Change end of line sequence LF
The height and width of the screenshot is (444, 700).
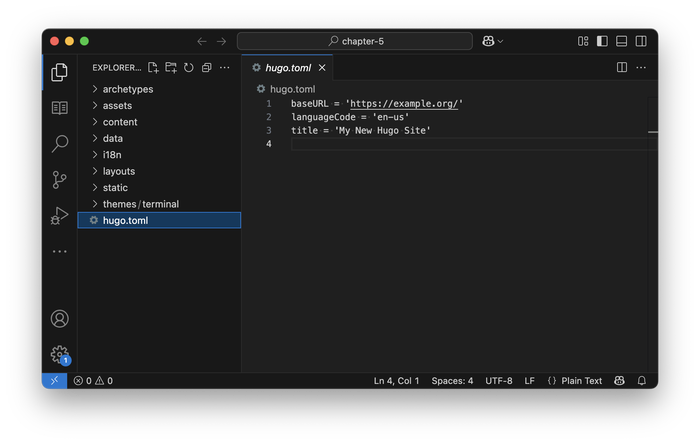pyautogui.click(x=529, y=381)
